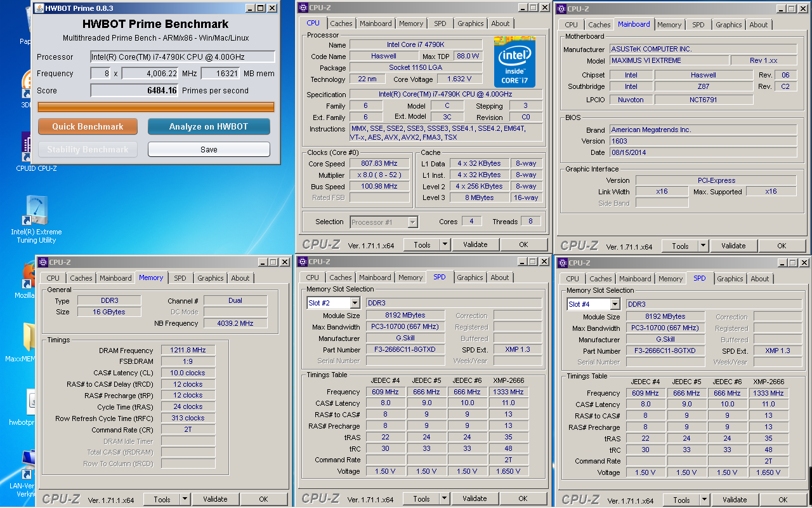The width and height of the screenshot is (812, 508).
Task: Click the 16321 MB mem field
Action: 220,74
